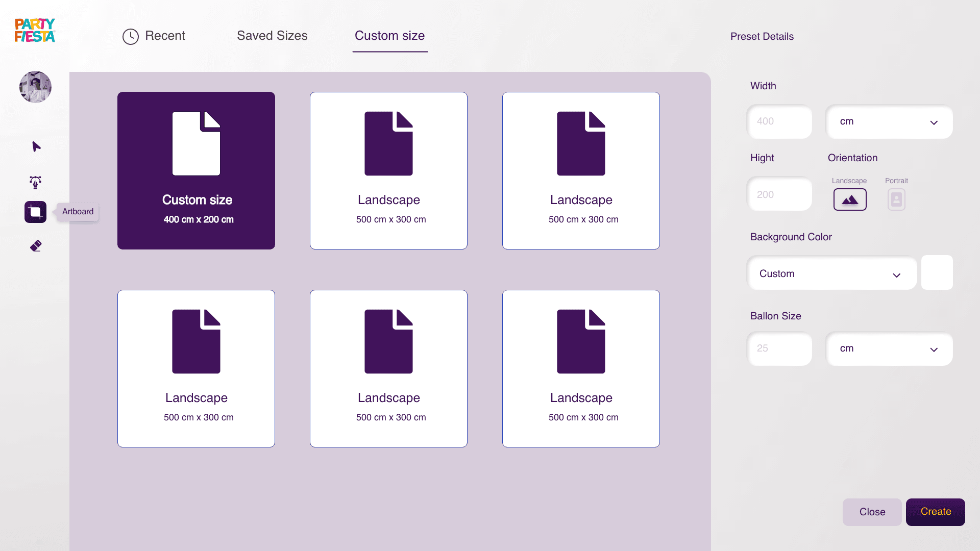Select the top-right Landscape preset card
This screenshot has width=980, height=551.
point(581,170)
